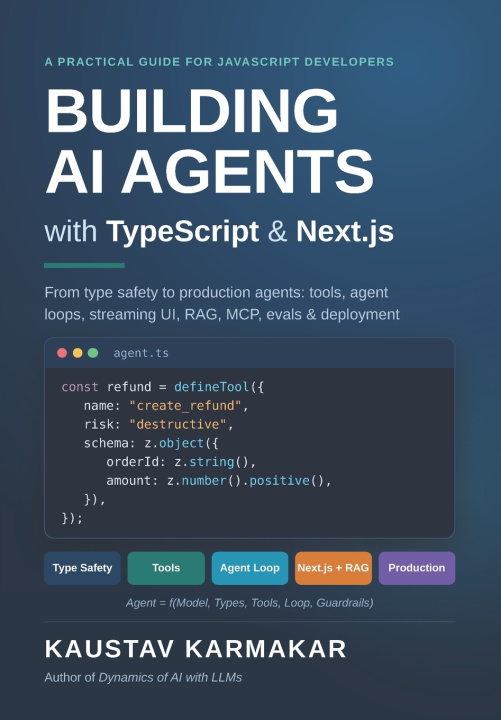The image size is (501, 720).
Task: Click the 'const refund = defineTool({' code line
Action: pos(163,387)
